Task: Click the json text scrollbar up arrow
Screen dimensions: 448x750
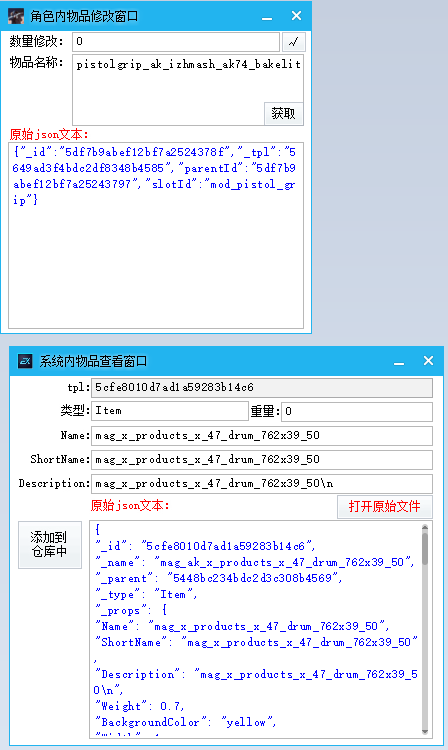Action: click(x=425, y=527)
